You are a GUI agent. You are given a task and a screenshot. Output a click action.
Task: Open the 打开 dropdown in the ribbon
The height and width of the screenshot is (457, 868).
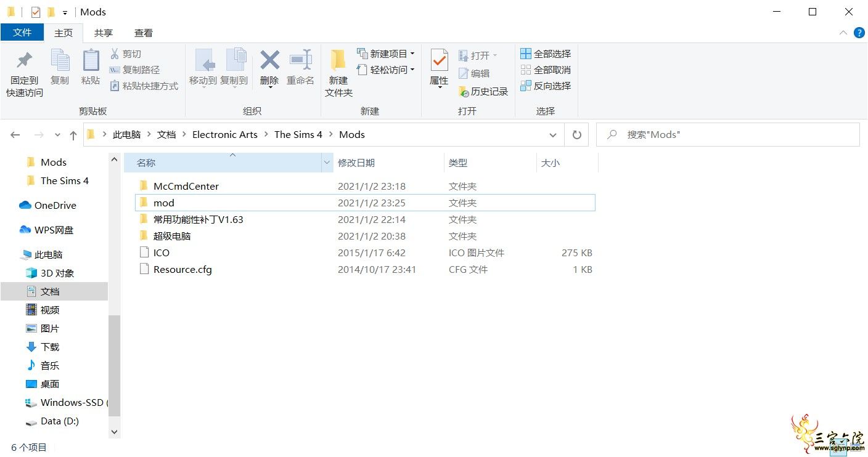coord(478,56)
